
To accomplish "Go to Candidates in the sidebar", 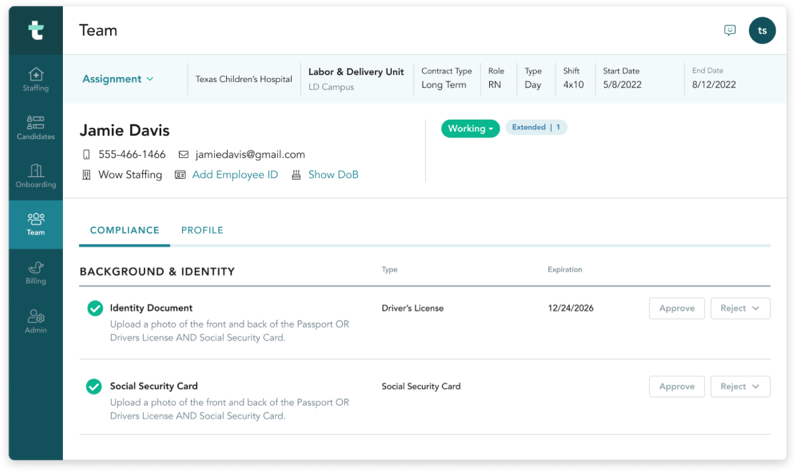I will pyautogui.click(x=36, y=128).
